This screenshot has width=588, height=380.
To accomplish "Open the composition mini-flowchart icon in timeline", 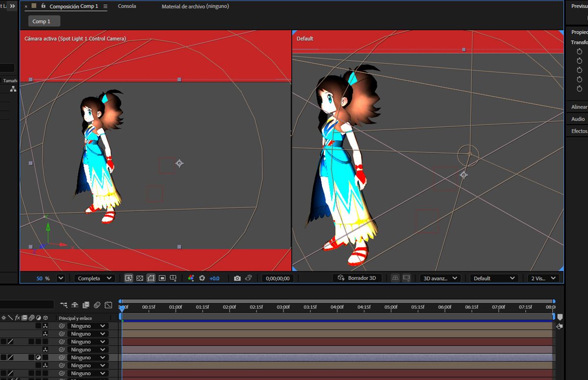I will point(64,304).
